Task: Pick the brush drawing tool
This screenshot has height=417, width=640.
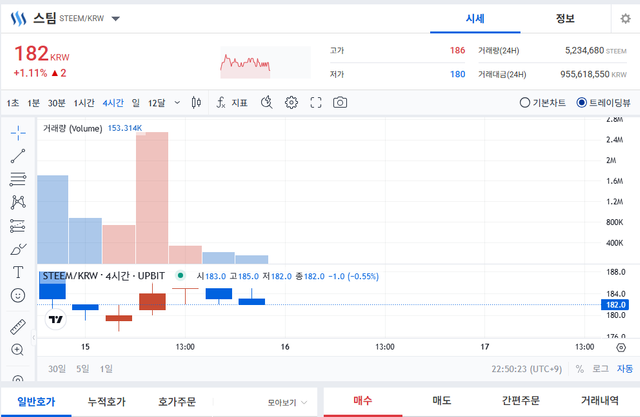Action: [x=18, y=249]
